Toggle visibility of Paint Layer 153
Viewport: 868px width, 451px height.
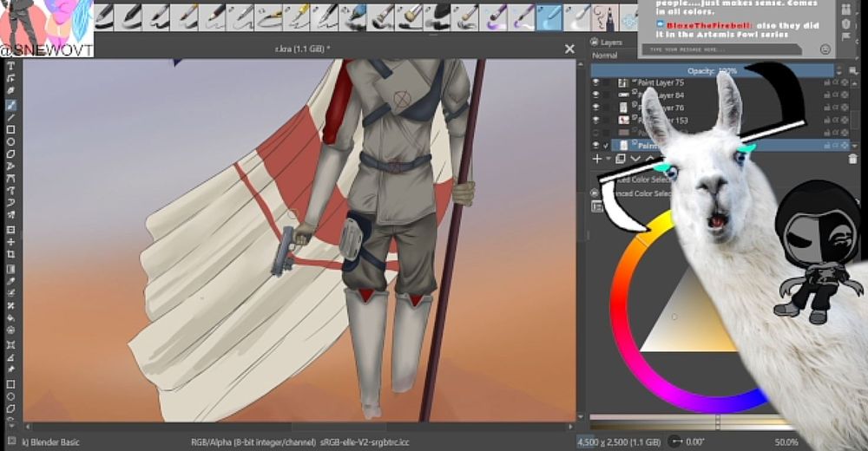[596, 120]
